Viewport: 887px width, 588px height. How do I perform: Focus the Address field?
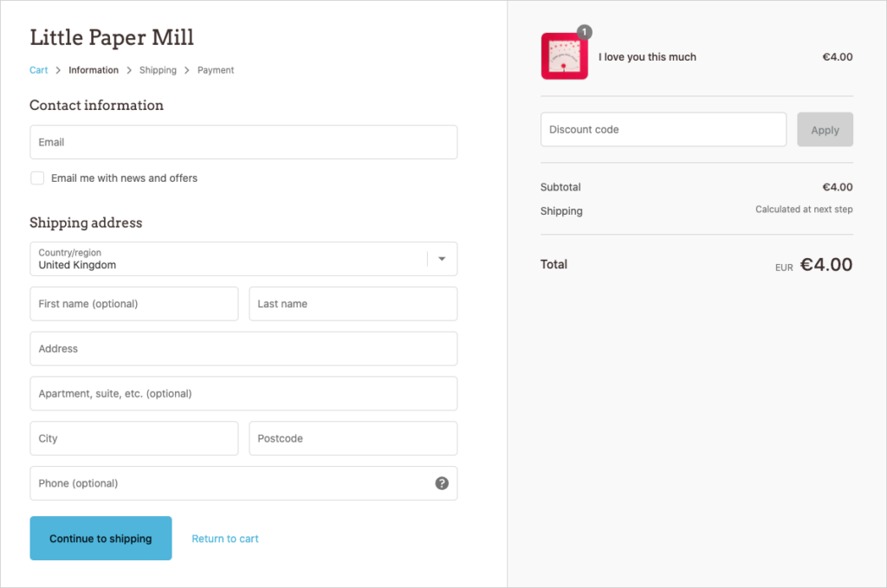click(x=243, y=348)
